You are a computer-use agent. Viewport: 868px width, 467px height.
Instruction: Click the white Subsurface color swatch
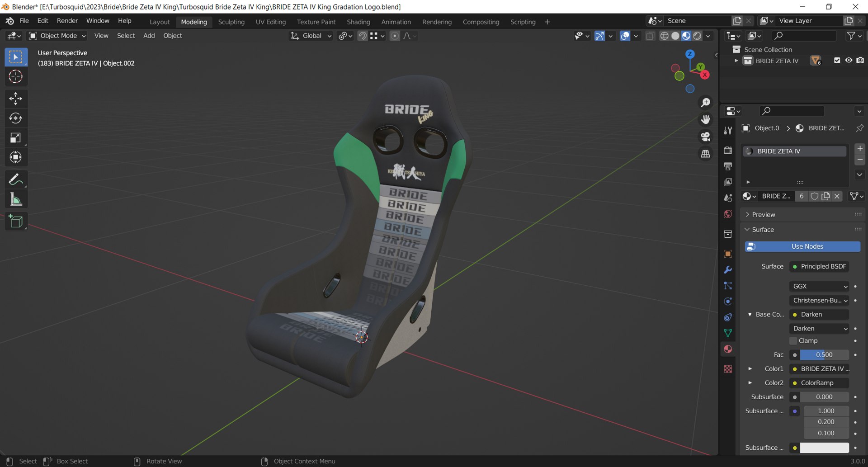(824, 448)
